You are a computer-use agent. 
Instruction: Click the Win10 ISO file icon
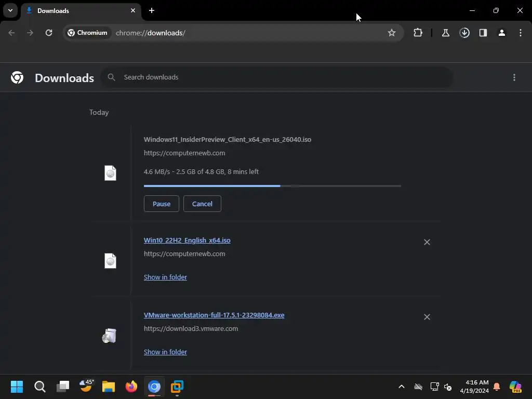[x=110, y=261]
